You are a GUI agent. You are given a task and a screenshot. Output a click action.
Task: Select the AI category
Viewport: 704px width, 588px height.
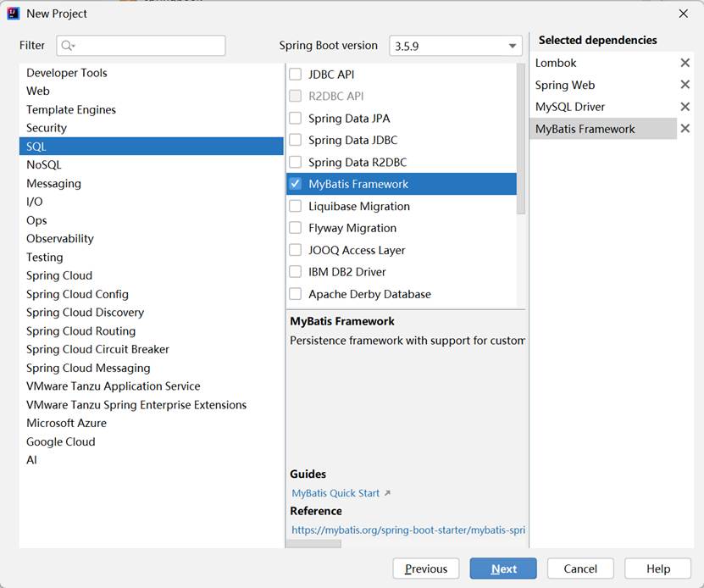[152, 460]
